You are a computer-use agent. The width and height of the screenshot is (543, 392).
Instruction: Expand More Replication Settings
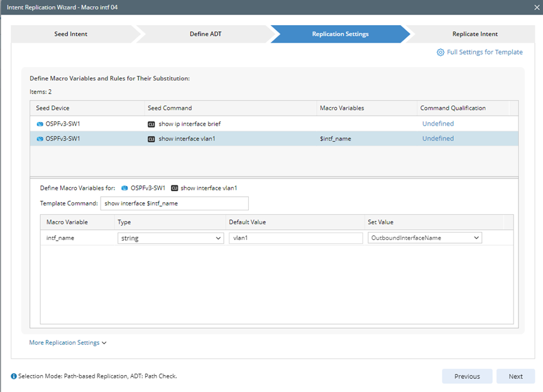[x=68, y=342]
